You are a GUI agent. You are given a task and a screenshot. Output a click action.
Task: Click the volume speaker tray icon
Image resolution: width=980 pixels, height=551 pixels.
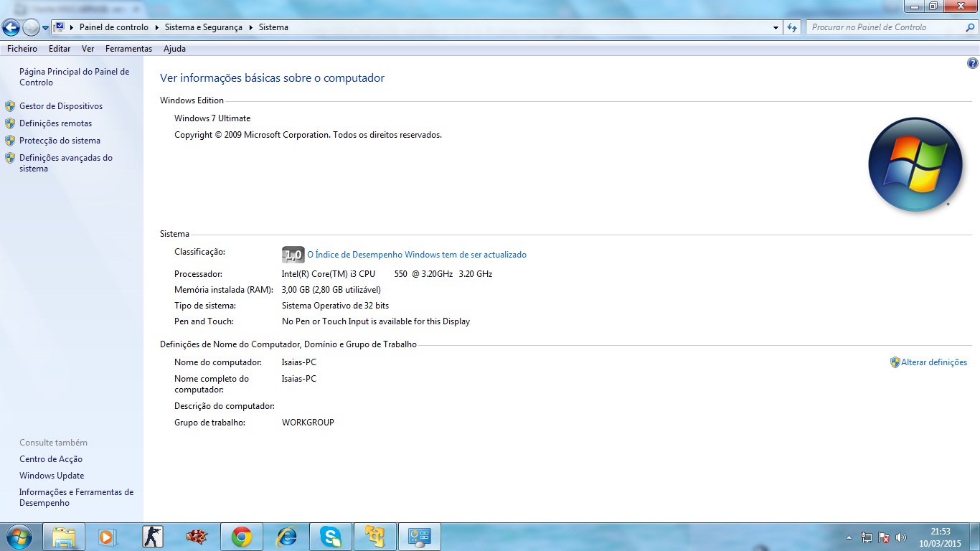coord(902,537)
